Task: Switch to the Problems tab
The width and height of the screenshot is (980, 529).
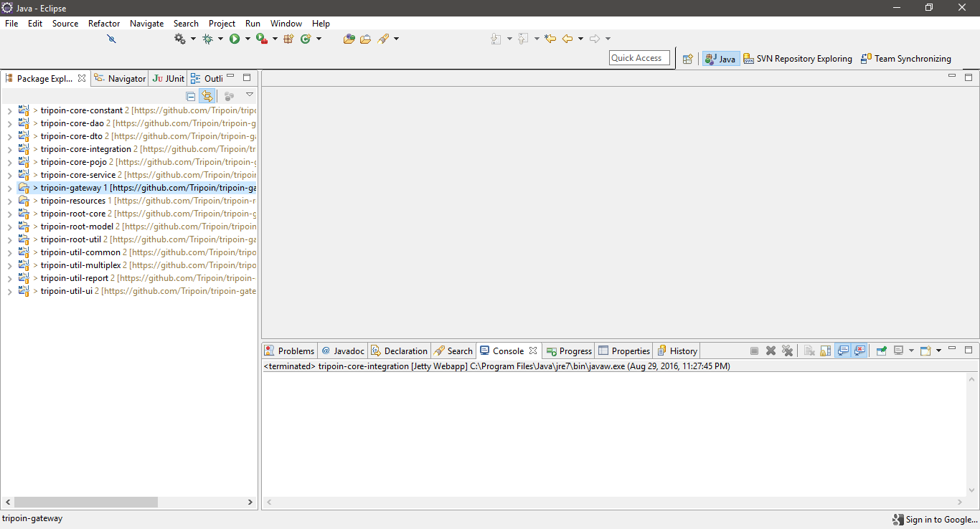Action: (289, 351)
